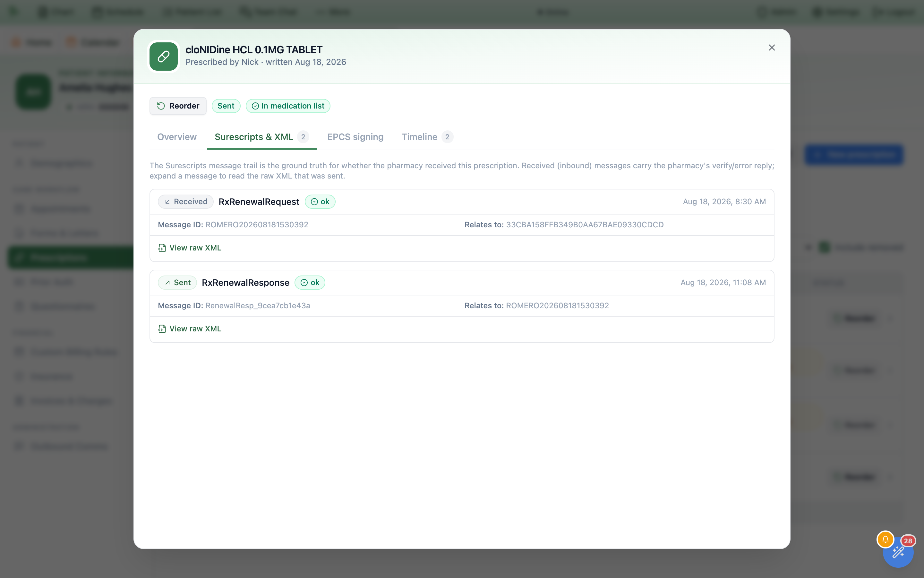Image resolution: width=924 pixels, height=578 pixels.
Task: Select the RxRenewalRequest message title
Action: tap(259, 202)
